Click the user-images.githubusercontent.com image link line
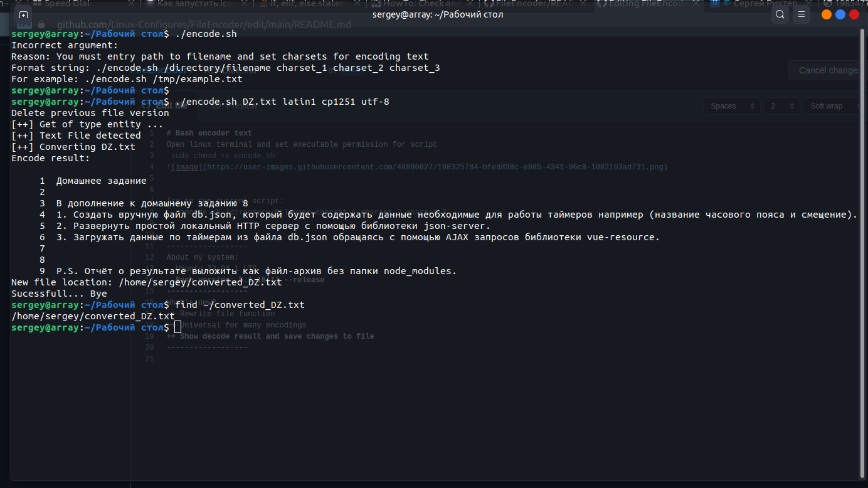 pyautogui.click(x=417, y=167)
